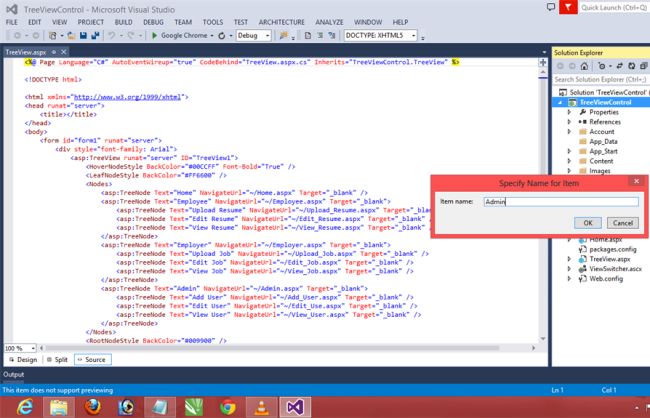
Task: Click the Navigate Backward toolbar icon
Action: (17, 36)
